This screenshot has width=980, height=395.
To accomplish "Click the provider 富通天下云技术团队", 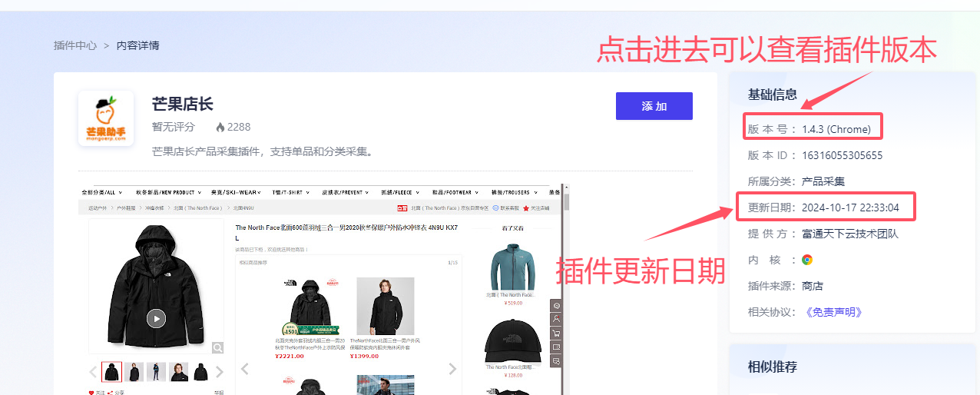I will point(850,234).
